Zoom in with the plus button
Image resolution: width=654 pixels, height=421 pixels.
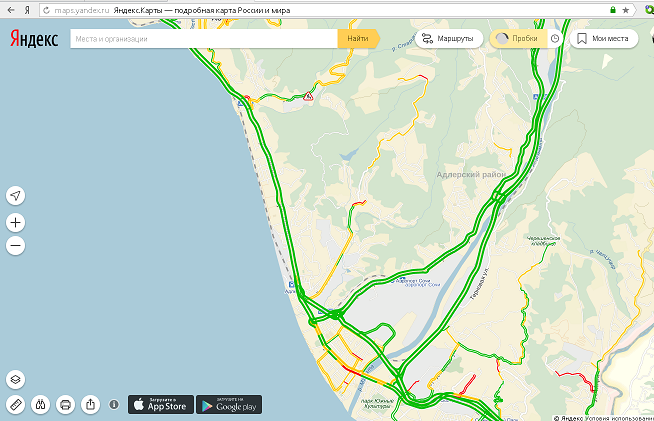tap(15, 222)
